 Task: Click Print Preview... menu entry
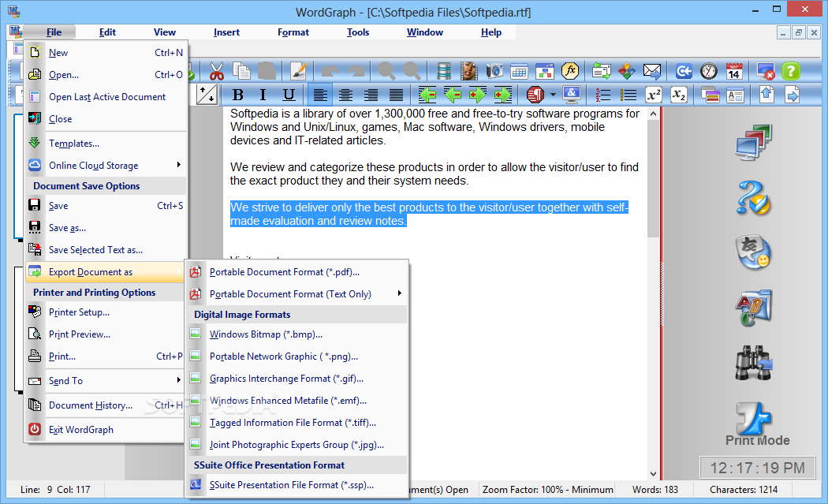[106, 334]
